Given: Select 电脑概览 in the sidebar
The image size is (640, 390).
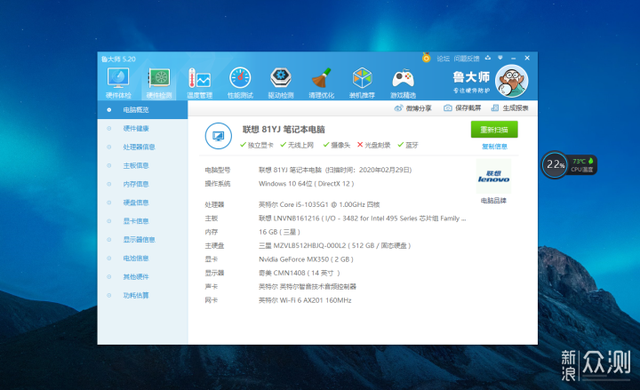Looking at the screenshot, I should pyautogui.click(x=142, y=110).
